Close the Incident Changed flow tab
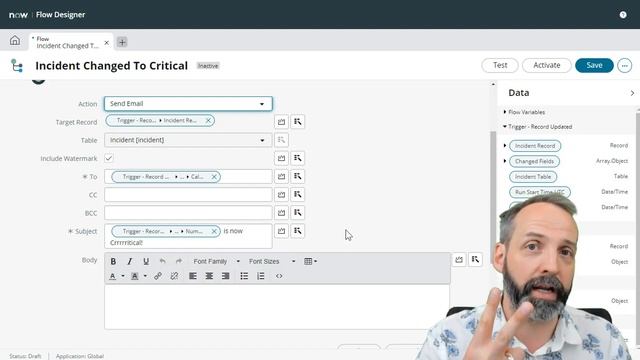 point(107,42)
